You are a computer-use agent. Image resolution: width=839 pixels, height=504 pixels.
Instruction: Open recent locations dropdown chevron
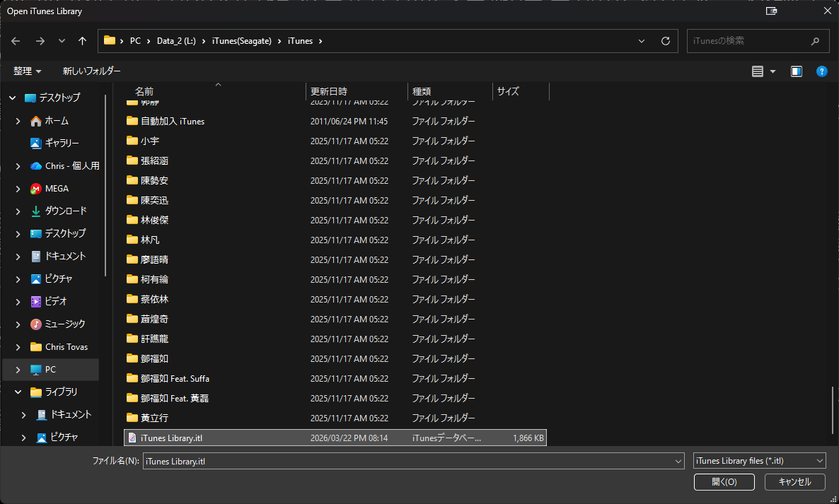point(62,41)
